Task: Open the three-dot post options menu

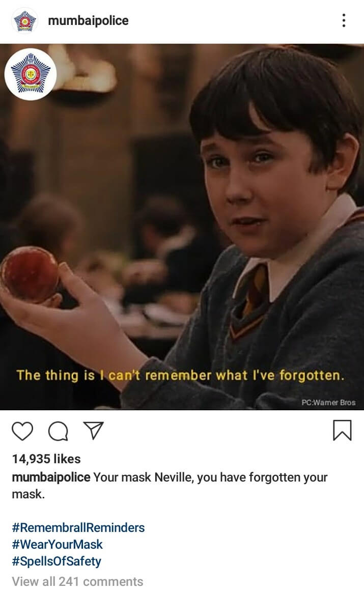Action: click(x=344, y=20)
